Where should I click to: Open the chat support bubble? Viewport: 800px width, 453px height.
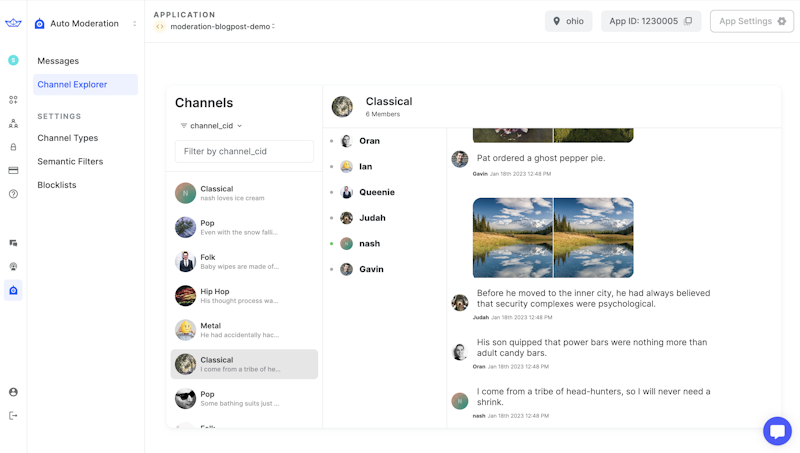pos(777,431)
